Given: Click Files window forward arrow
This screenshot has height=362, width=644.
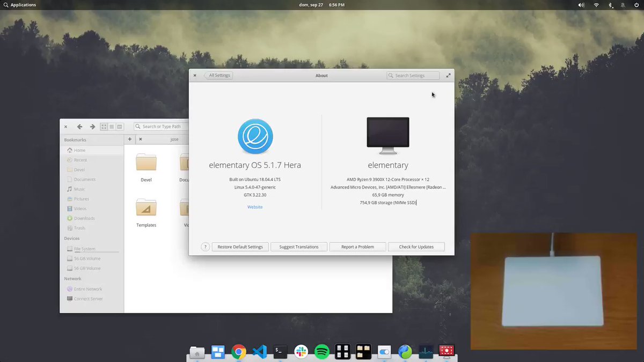Looking at the screenshot, I should [x=92, y=127].
